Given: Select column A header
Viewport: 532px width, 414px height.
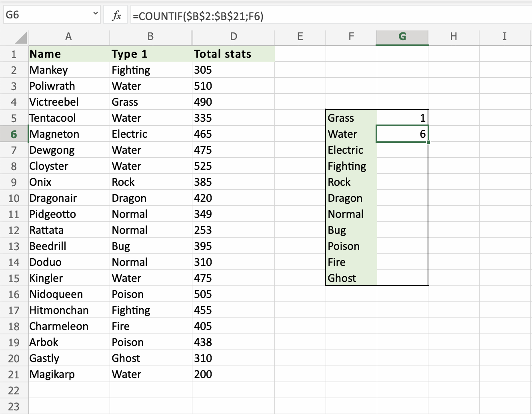Looking at the screenshot, I should (x=68, y=37).
